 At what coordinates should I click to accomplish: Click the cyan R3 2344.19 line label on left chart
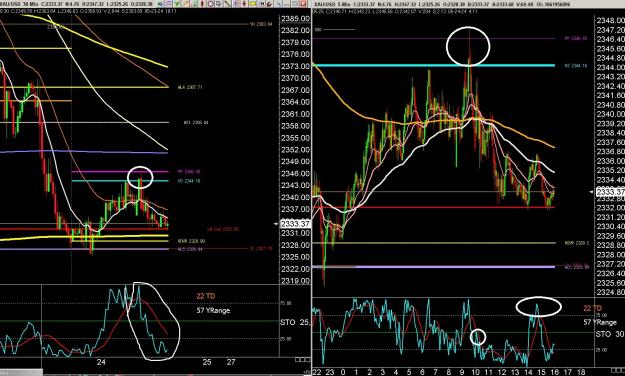point(189,181)
